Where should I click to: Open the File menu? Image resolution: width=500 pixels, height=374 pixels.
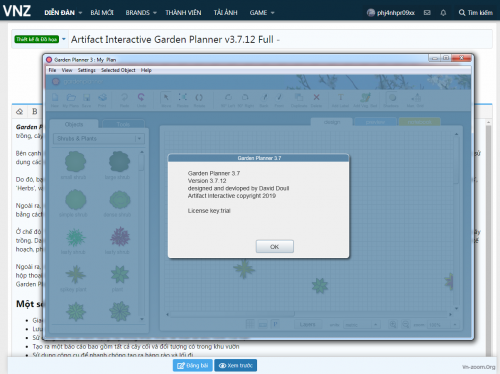52,70
